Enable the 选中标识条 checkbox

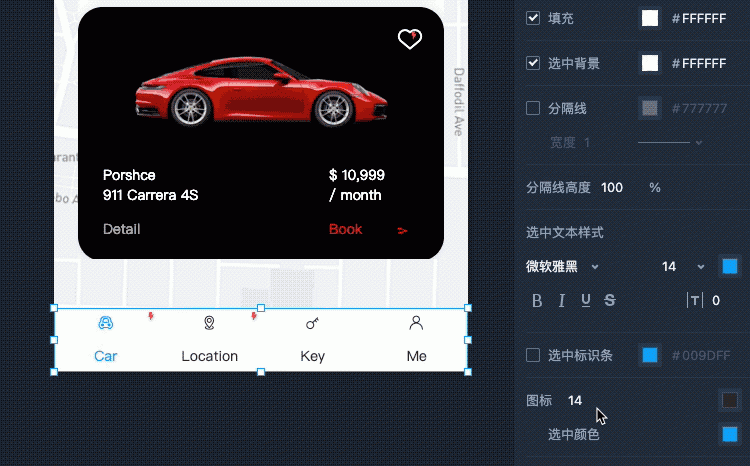click(x=533, y=355)
